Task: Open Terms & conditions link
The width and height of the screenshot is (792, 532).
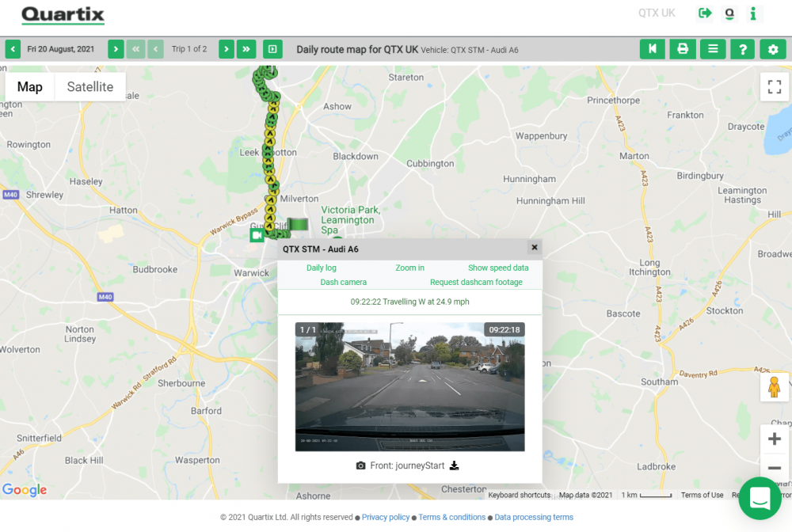Action: 451,517
